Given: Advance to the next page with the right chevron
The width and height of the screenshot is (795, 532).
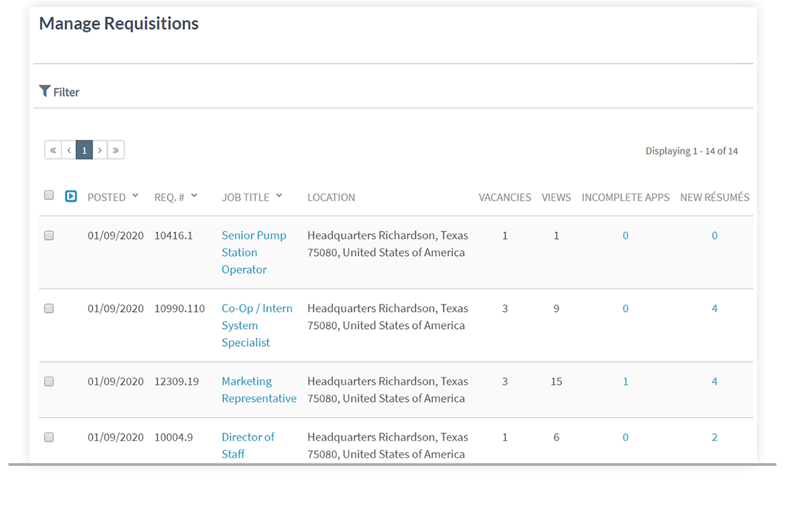Looking at the screenshot, I should (x=100, y=150).
